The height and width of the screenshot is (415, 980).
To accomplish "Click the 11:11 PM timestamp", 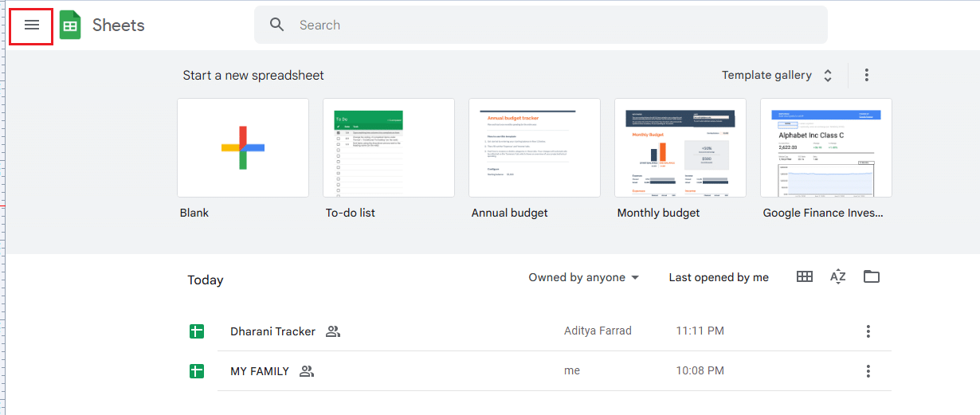I will pyautogui.click(x=700, y=331).
